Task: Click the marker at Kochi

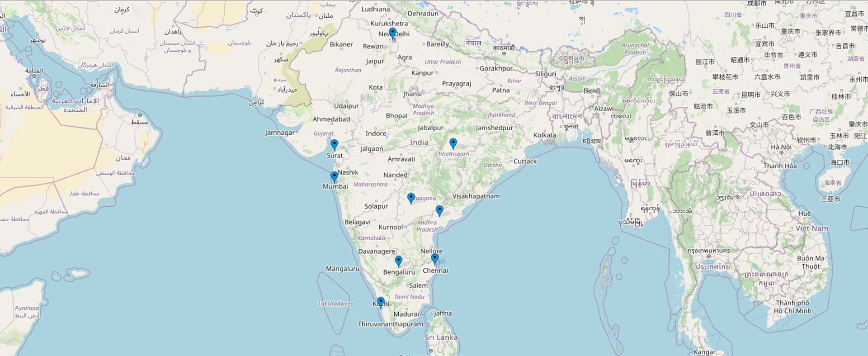Action: tap(381, 302)
